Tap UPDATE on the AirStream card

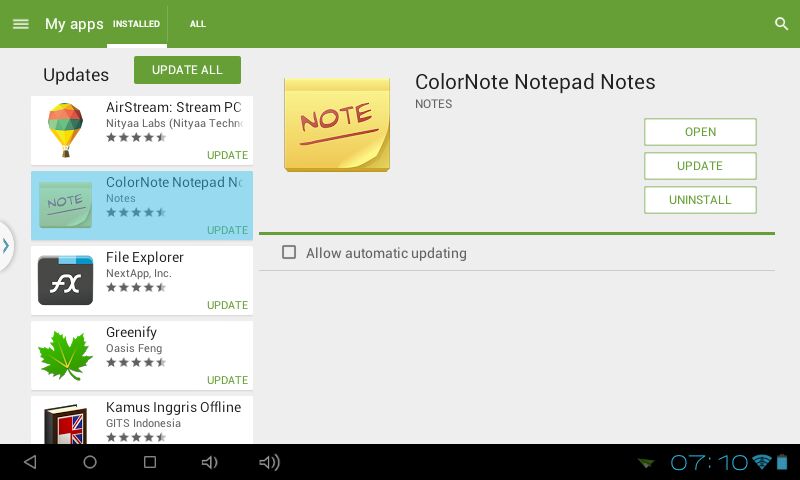227,155
